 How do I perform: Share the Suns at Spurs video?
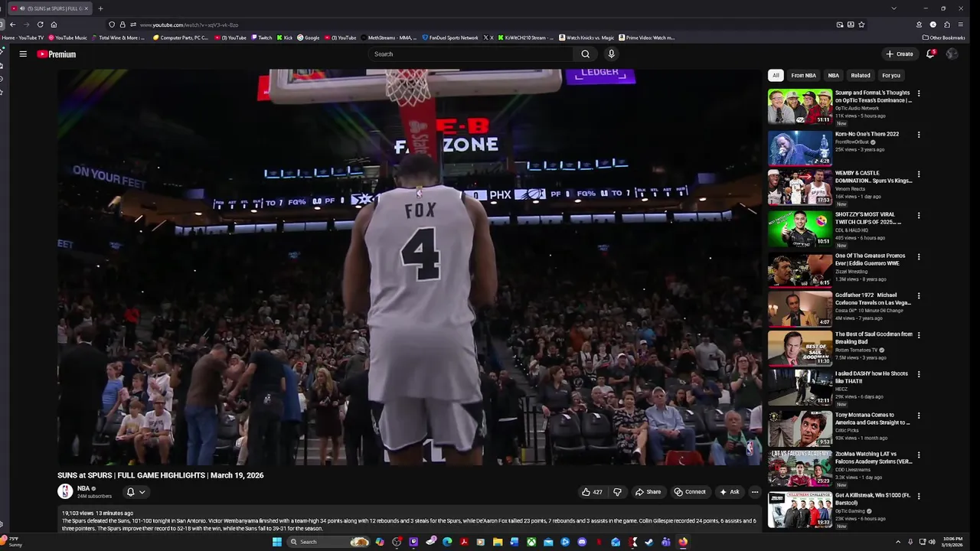pyautogui.click(x=648, y=492)
